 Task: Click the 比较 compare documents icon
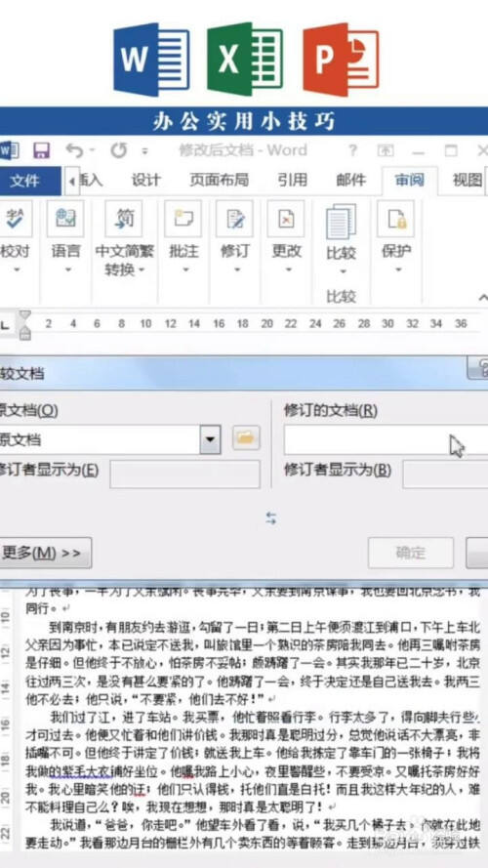point(341,222)
